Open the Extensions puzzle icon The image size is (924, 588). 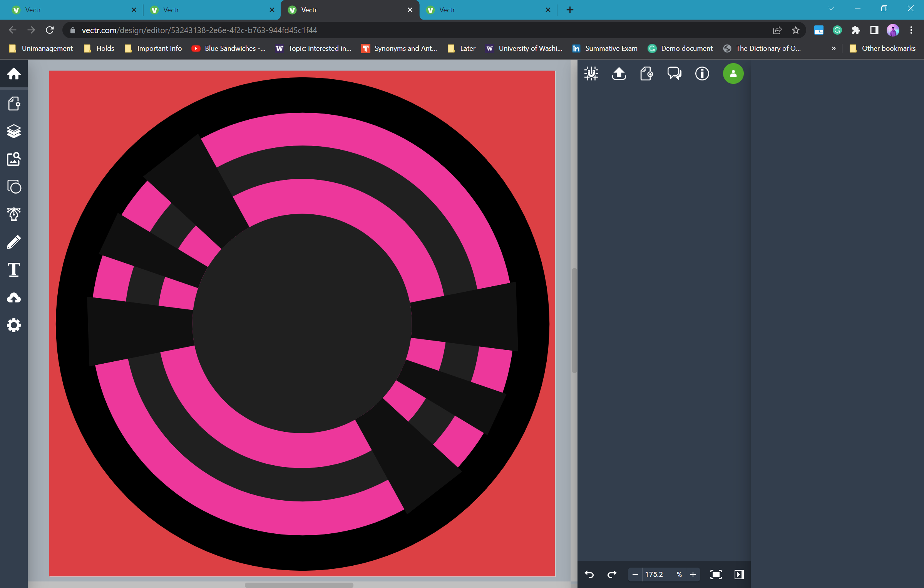855,30
